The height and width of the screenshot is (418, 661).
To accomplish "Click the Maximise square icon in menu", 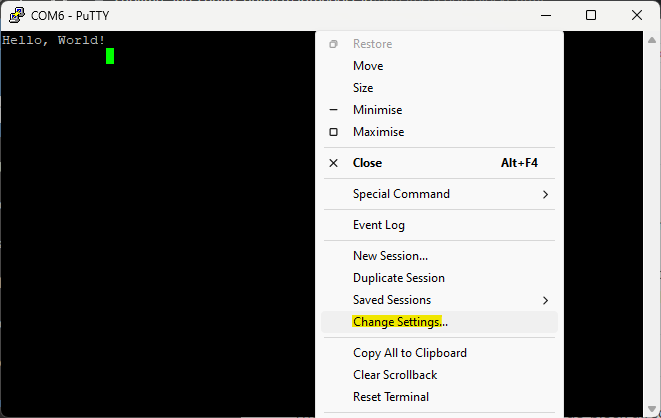I will pyautogui.click(x=333, y=132).
